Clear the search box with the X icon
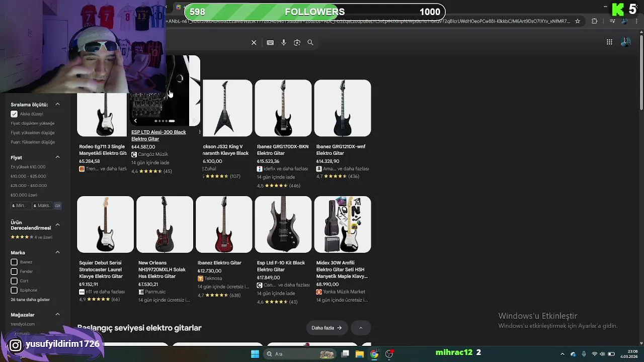Image resolution: width=644 pixels, height=362 pixels. point(254,43)
